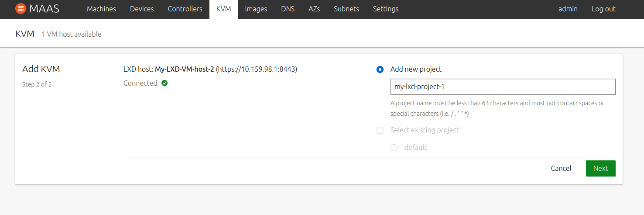Click the green Connected checkmark icon

pyautogui.click(x=164, y=83)
